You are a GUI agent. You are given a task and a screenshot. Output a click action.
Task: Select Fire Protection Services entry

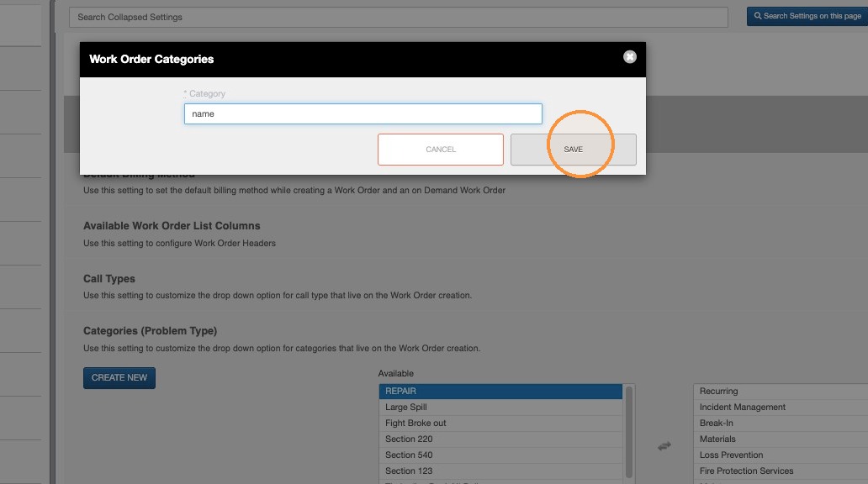781,471
